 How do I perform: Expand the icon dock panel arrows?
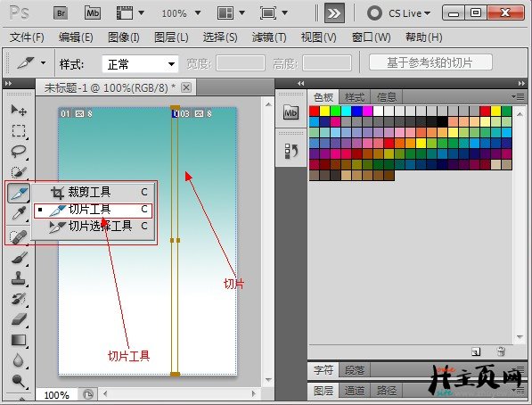[x=301, y=83]
